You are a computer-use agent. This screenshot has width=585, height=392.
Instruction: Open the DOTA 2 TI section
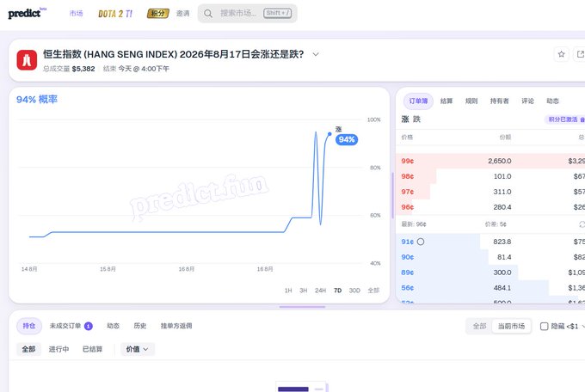[x=115, y=14]
